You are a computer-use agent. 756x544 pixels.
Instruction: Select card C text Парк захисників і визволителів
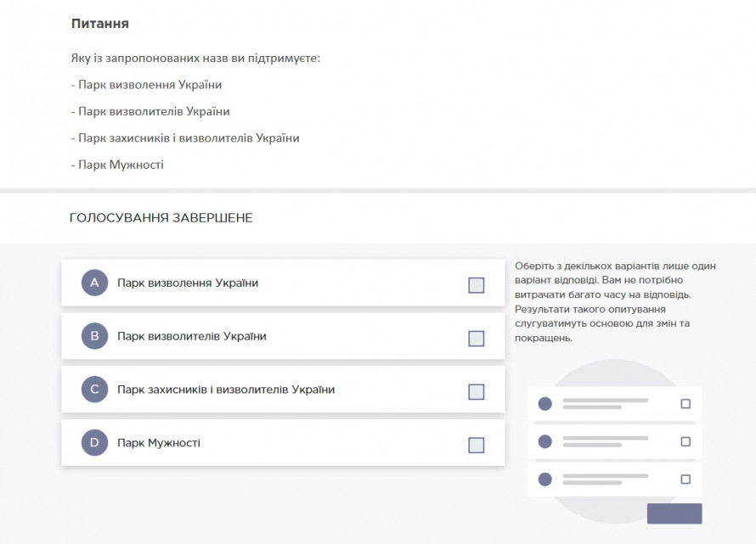click(x=204, y=390)
